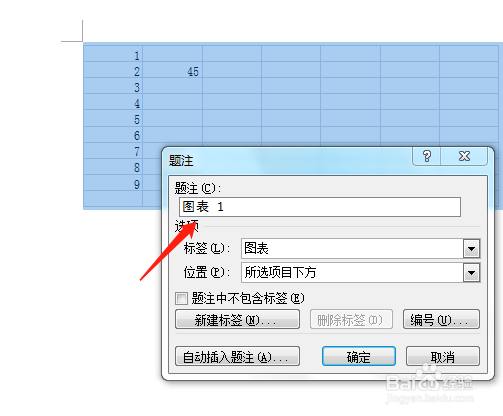Click the table cell with number 7
This screenshot has height=416, width=503.
(x=113, y=150)
